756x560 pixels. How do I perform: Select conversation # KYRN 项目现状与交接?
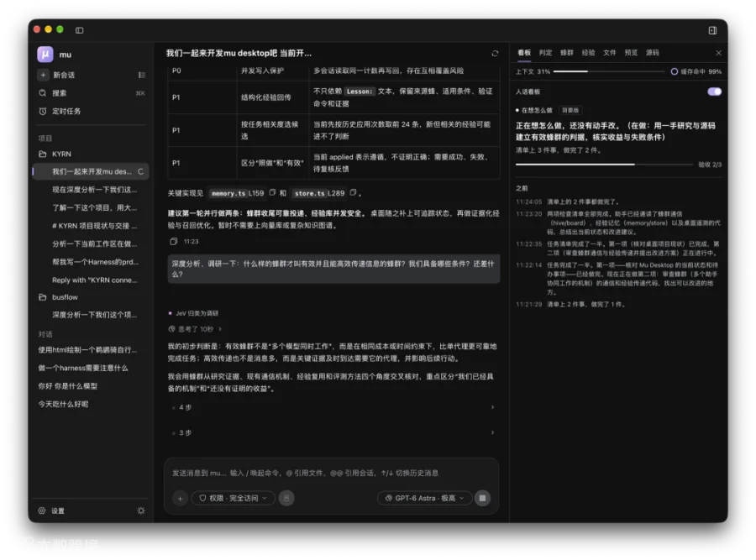pos(91,226)
